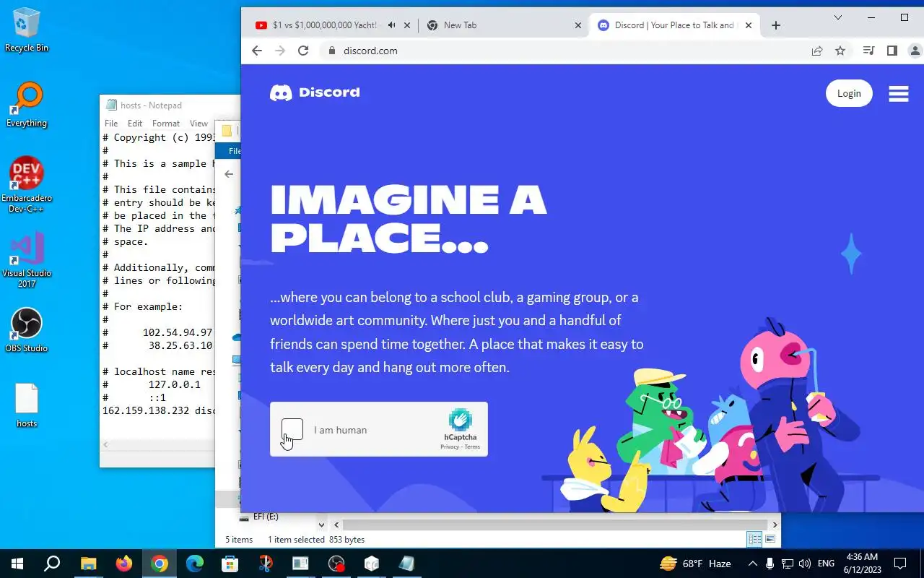Launch Firefox from the taskbar

point(124,564)
